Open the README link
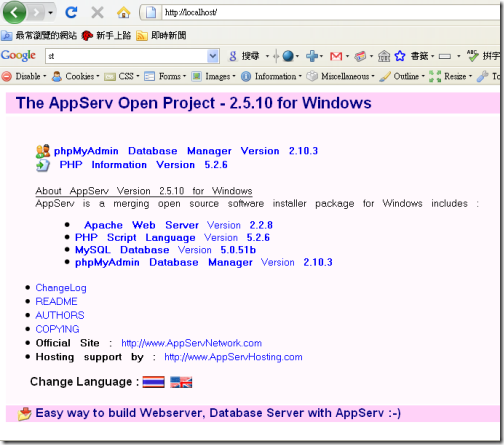504x445 pixels. pos(56,302)
